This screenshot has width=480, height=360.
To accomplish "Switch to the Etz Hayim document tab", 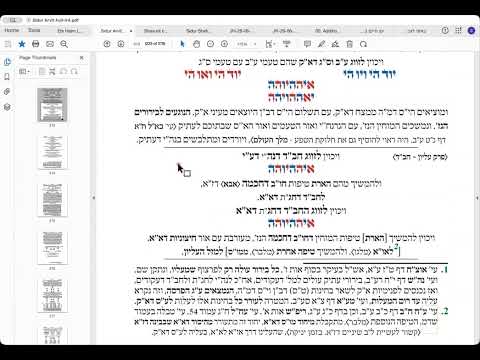I will point(69,31).
